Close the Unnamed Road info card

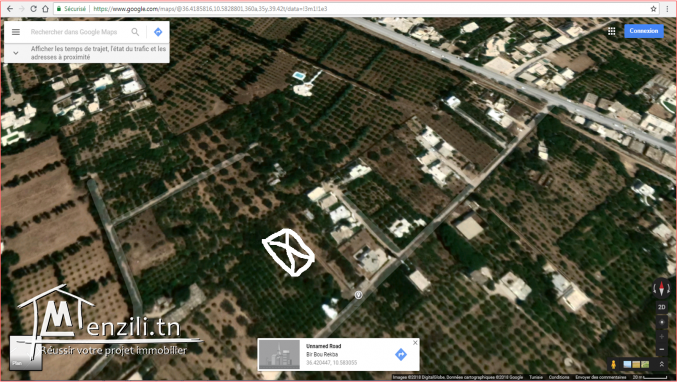tap(415, 343)
